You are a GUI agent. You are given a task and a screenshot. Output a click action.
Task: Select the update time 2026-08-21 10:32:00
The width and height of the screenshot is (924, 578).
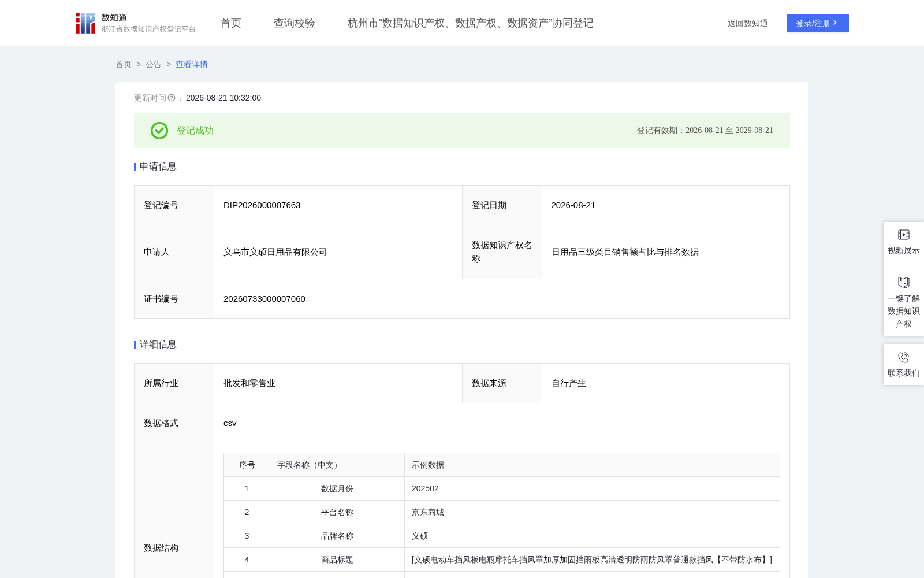click(223, 98)
